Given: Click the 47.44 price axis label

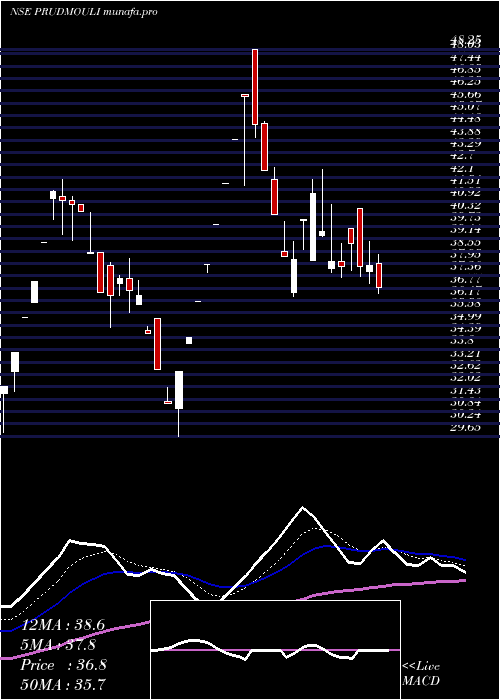Looking at the screenshot, I should point(465,58).
